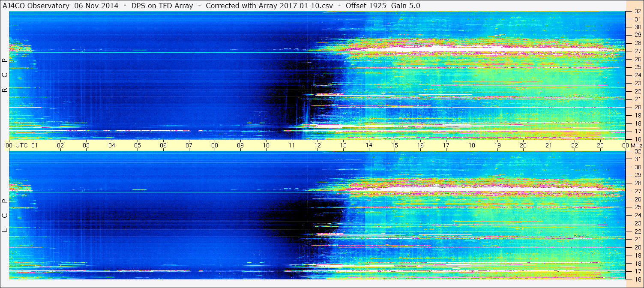Pick the 06 hour tick on time axis

coord(163,145)
